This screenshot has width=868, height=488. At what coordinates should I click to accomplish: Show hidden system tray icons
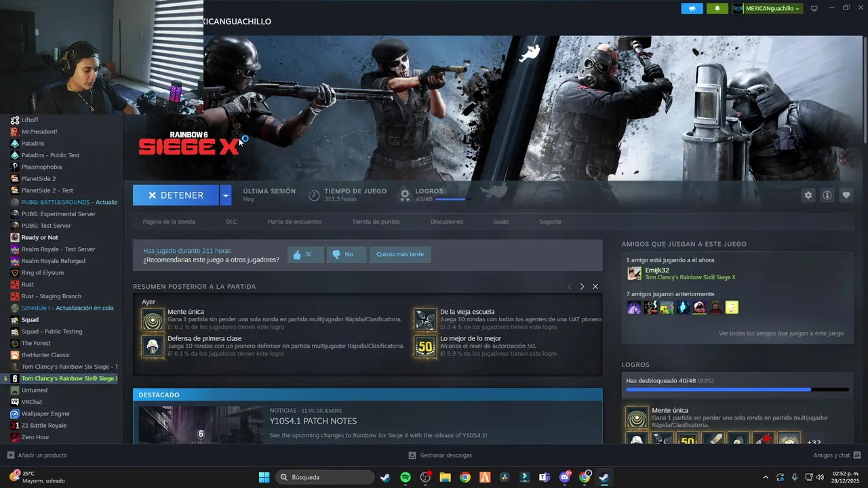coord(766,477)
